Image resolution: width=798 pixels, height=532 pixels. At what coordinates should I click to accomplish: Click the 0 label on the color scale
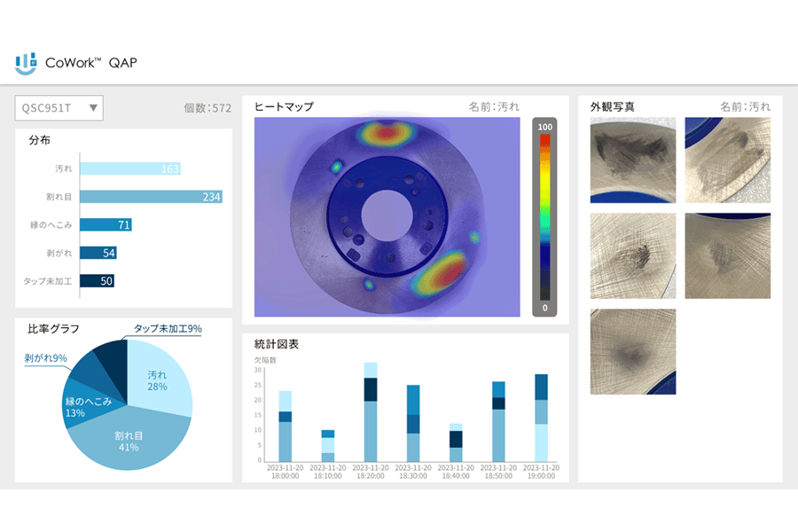pos(544,308)
